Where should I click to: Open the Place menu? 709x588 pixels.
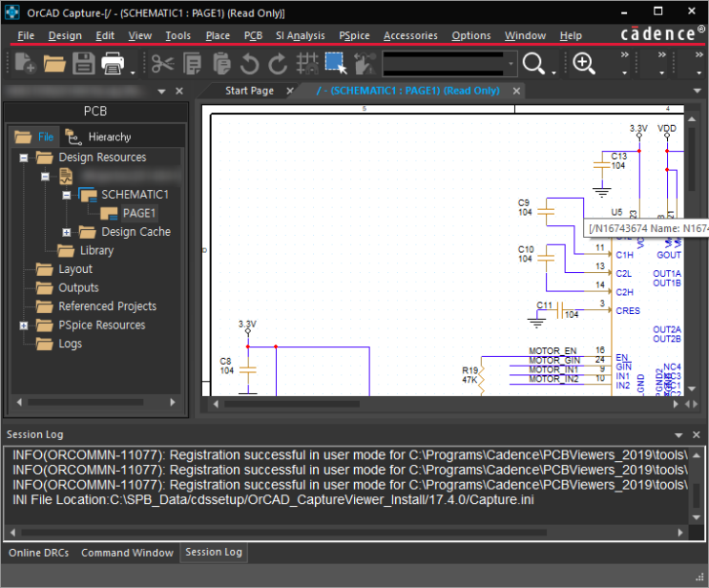pyautogui.click(x=218, y=35)
